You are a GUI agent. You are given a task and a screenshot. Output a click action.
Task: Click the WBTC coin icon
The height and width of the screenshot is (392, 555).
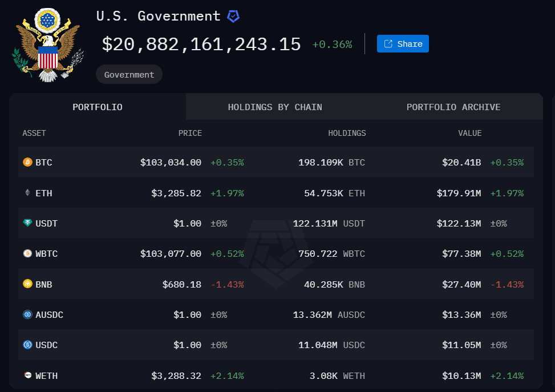[x=27, y=253]
